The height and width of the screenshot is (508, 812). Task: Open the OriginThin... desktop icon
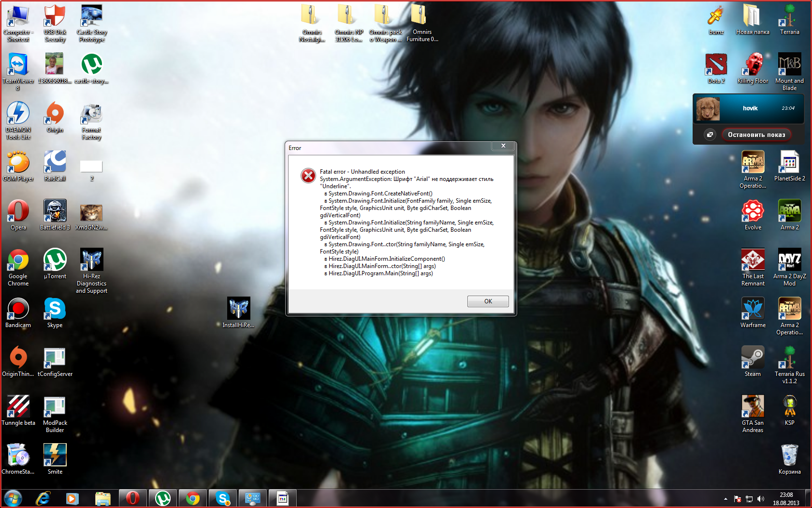18,362
